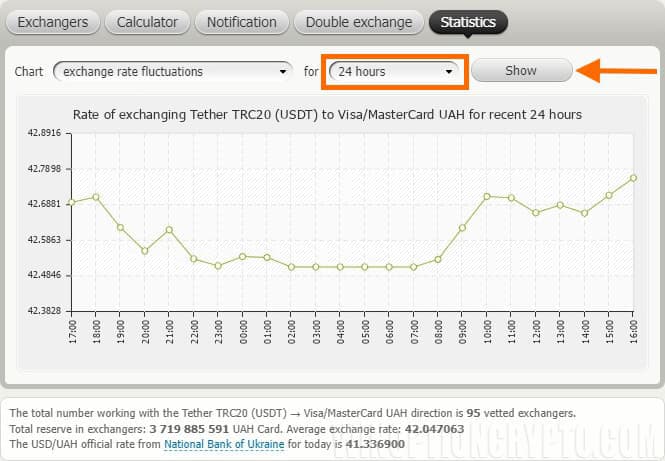Switch to the Calculator tab

coord(147,22)
